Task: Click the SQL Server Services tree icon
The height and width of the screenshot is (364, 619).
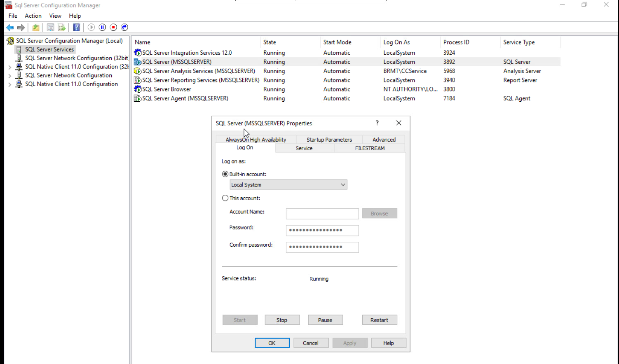Action: (x=19, y=49)
